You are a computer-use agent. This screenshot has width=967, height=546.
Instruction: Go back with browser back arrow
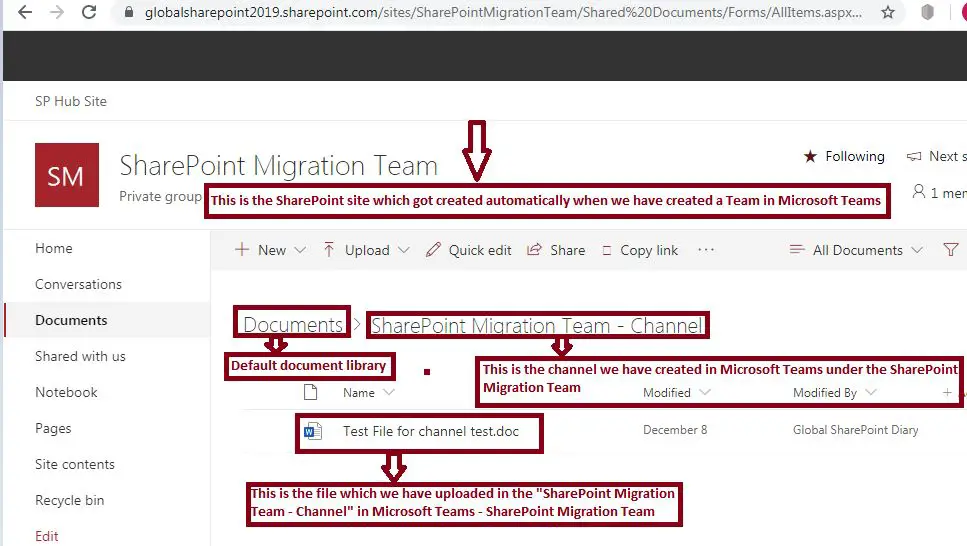click(x=25, y=12)
